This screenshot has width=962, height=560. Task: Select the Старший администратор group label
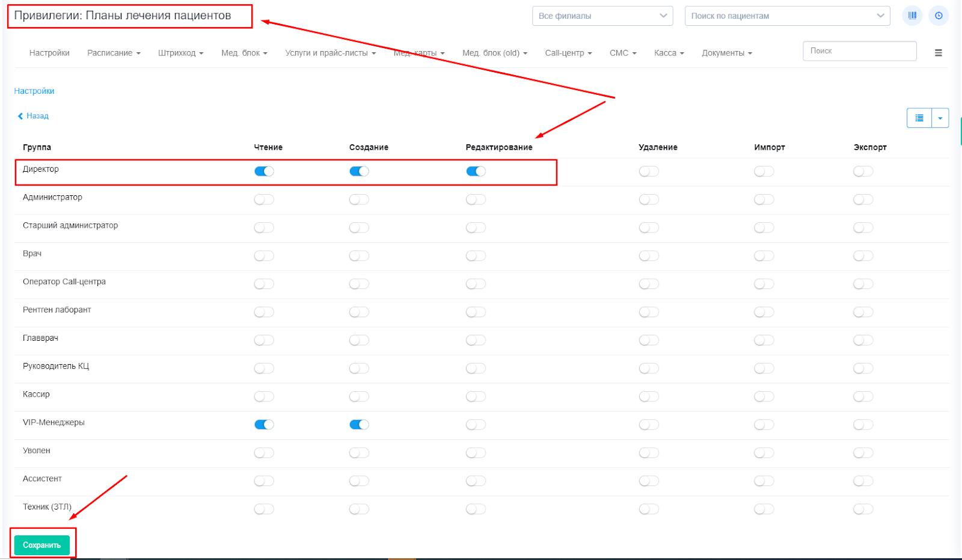pos(70,225)
